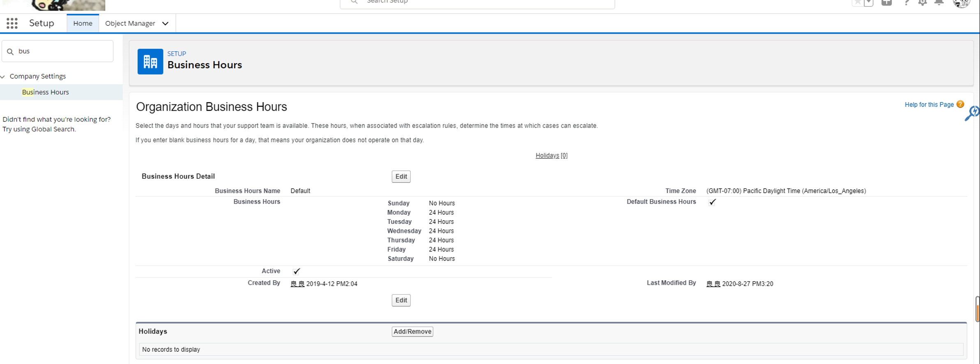Click the Friday 24 Hours entry
980x364 pixels.
click(x=421, y=249)
